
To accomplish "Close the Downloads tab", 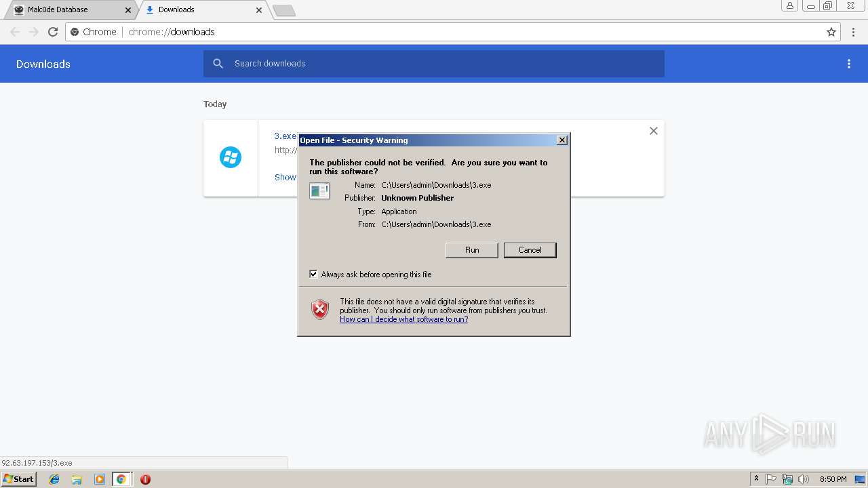I will [259, 10].
